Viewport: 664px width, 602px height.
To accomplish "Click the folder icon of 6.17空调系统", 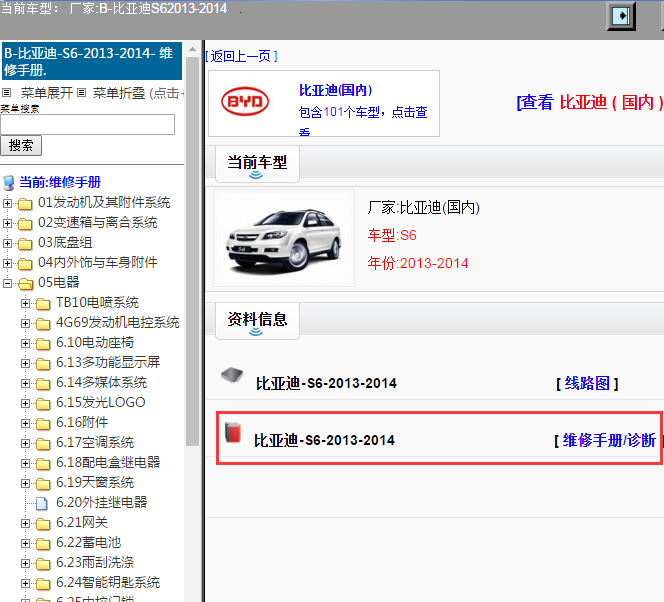I will 43,443.
